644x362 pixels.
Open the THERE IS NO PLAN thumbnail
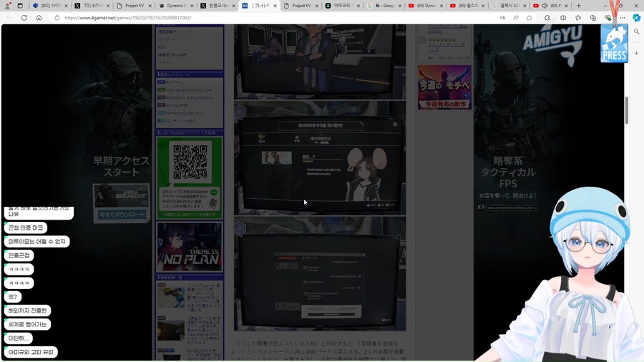click(190, 247)
